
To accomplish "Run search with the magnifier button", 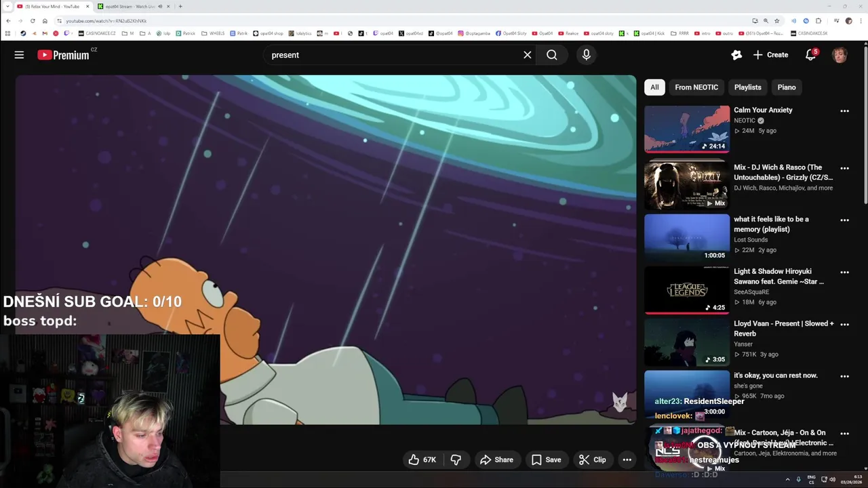I will click(x=551, y=55).
